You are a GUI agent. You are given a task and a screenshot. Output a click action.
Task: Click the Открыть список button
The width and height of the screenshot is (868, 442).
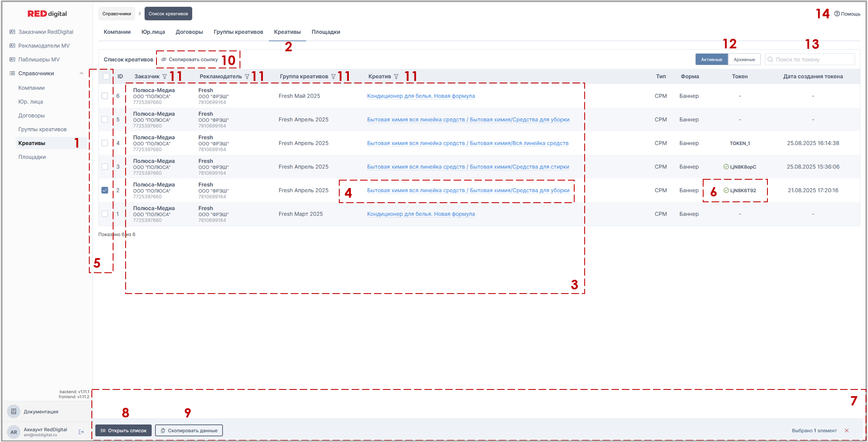pos(124,431)
